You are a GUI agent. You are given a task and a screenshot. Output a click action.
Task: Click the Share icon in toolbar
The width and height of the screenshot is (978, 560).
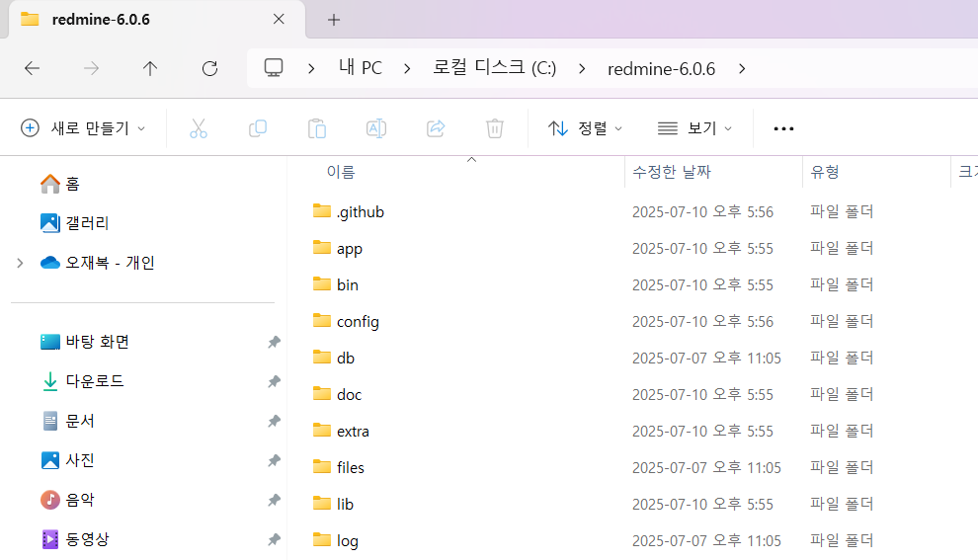pos(436,128)
